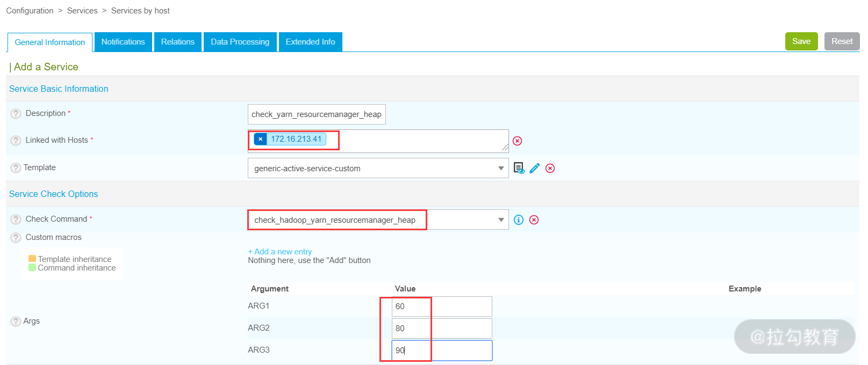Switch to Extended Info tab
868x365 pixels.
pyautogui.click(x=311, y=42)
